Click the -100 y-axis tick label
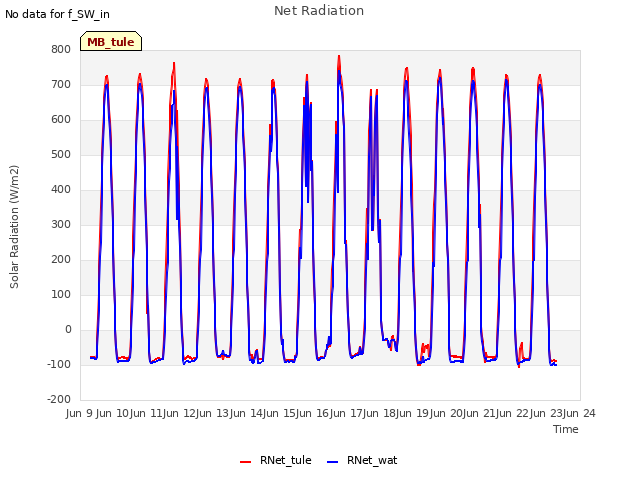 (59, 364)
